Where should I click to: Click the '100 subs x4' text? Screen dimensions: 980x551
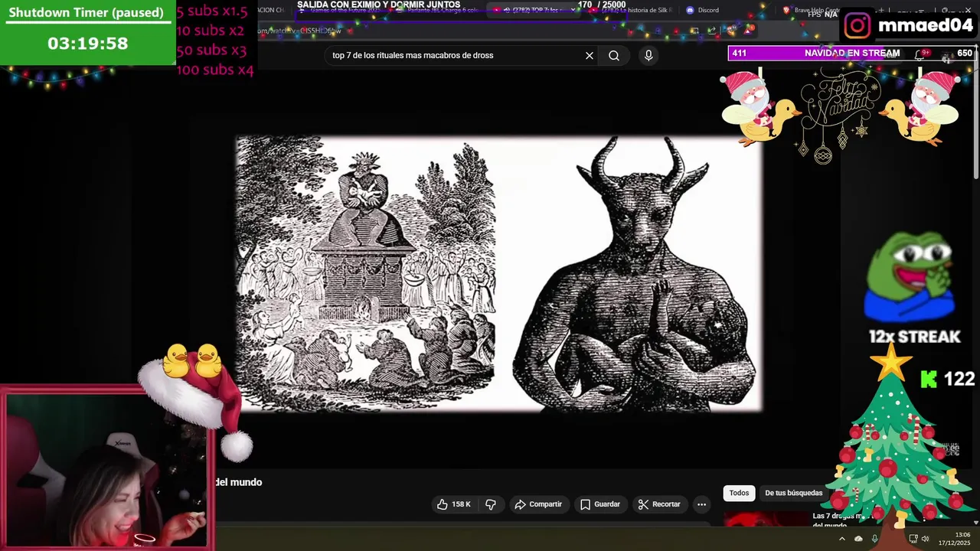coord(215,70)
